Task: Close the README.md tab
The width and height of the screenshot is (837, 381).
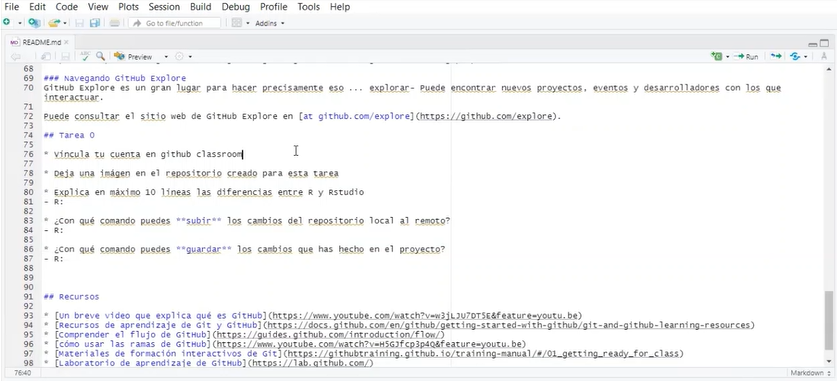Action: (x=66, y=43)
